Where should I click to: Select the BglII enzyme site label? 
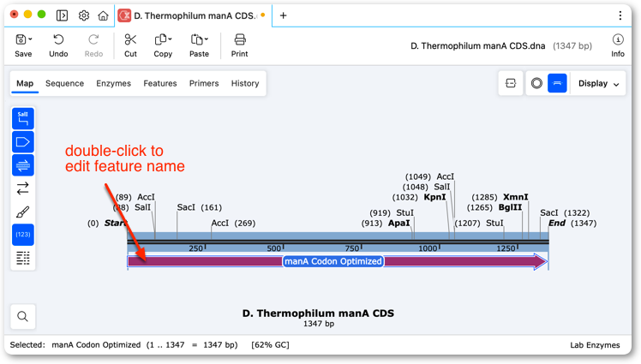point(510,207)
